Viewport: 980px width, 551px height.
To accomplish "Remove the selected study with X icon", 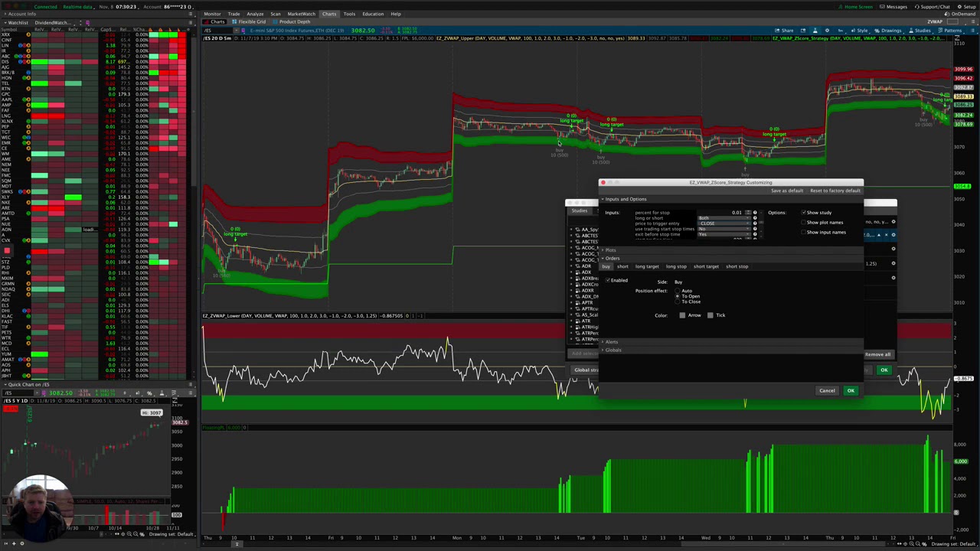I will coord(887,235).
